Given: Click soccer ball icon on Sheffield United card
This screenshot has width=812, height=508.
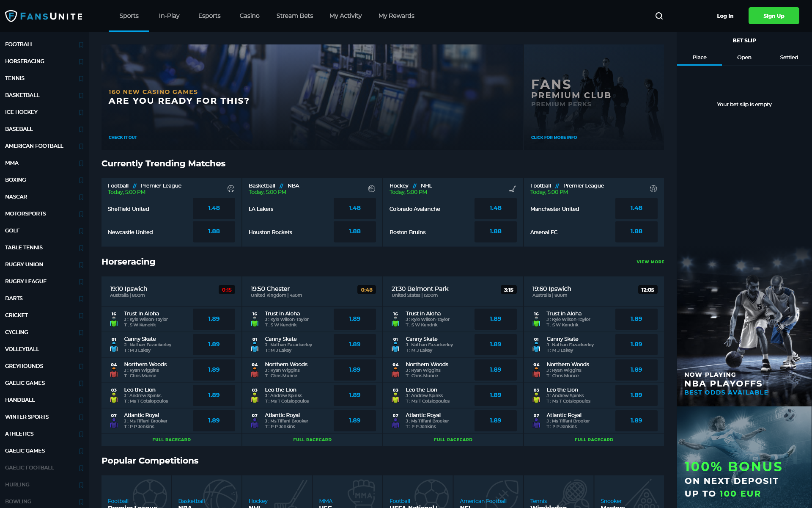Looking at the screenshot, I should click(231, 189).
